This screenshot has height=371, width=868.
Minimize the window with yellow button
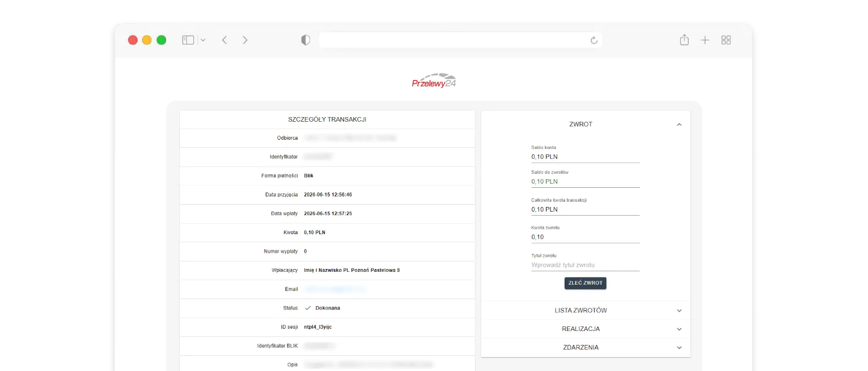click(x=147, y=40)
